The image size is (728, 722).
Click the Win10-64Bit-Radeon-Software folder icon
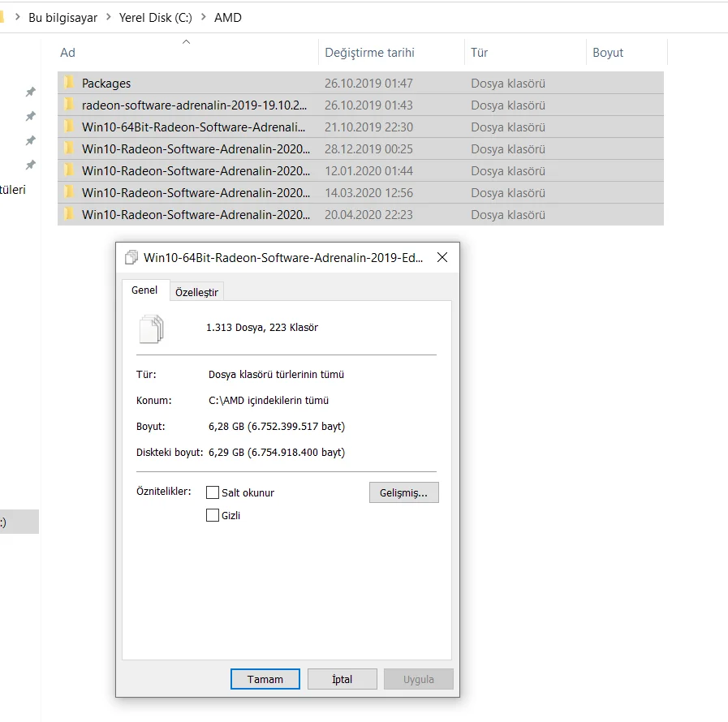click(x=69, y=127)
